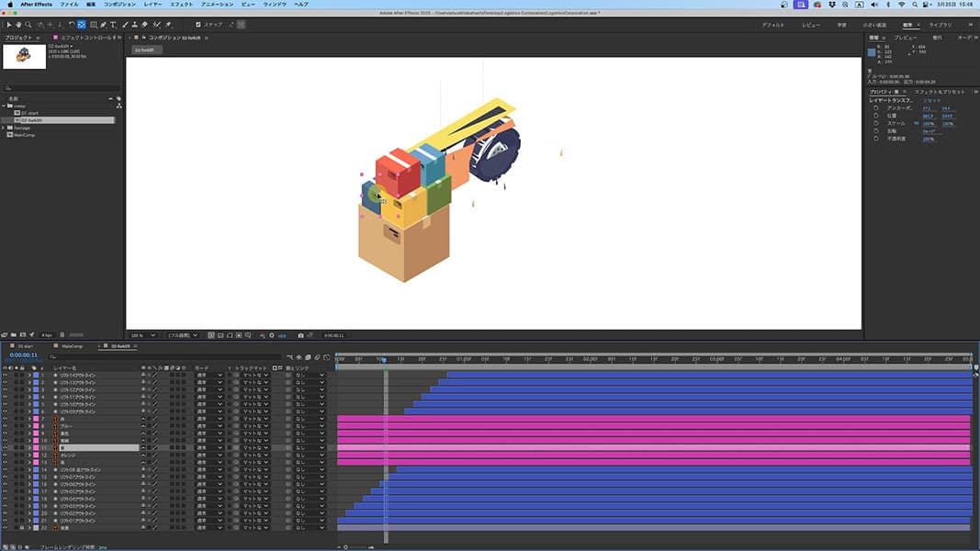The image size is (980, 551).
Task: Click the snapshot camera icon in the viewer
Action: click(299, 335)
